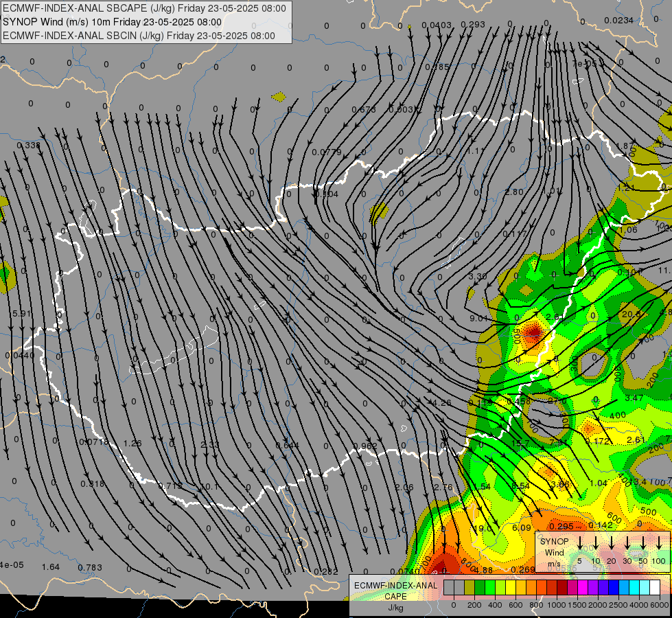Screen dimensions: 672x618
Task: Select the dark blue CAPE legend swatch
Action: pyautogui.click(x=614, y=588)
